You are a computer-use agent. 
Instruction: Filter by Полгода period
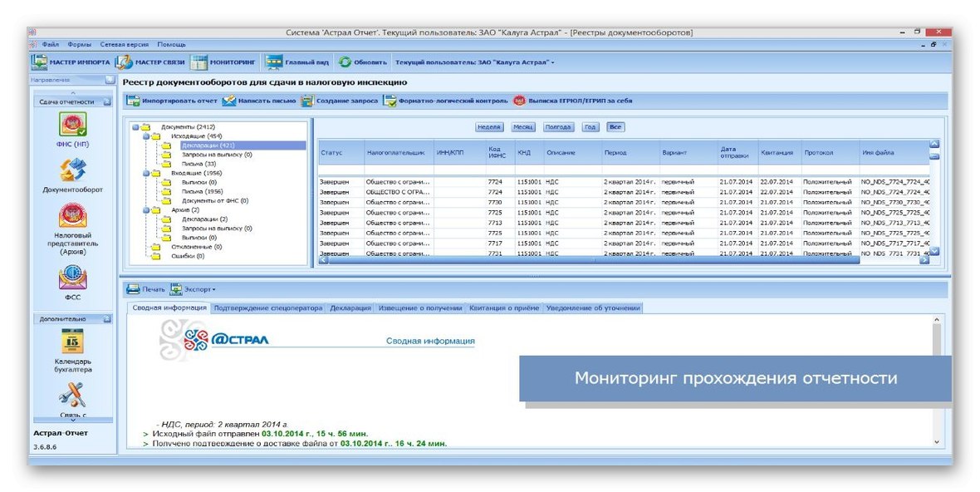coord(558,127)
